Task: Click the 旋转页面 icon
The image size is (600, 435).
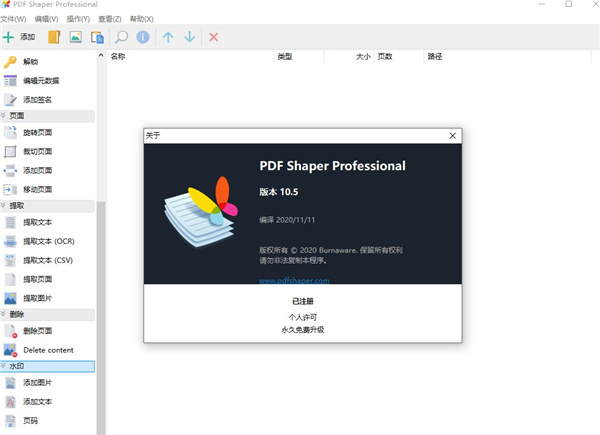Action: [10, 132]
